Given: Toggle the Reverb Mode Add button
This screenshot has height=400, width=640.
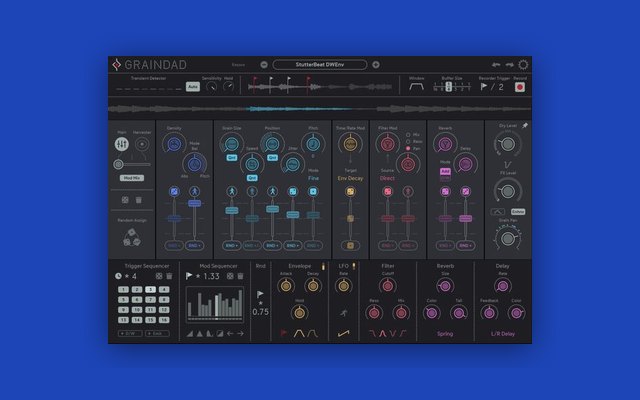Looking at the screenshot, I should 445,171.
